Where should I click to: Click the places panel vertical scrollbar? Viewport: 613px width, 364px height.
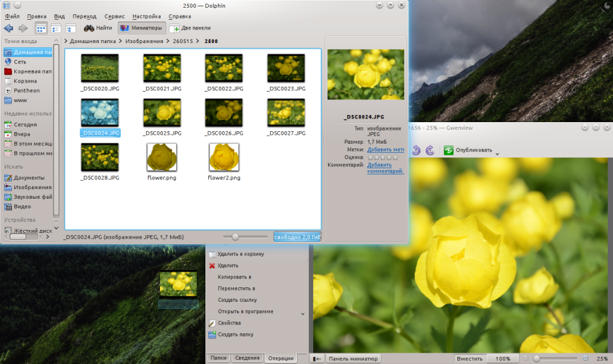click(x=56, y=131)
